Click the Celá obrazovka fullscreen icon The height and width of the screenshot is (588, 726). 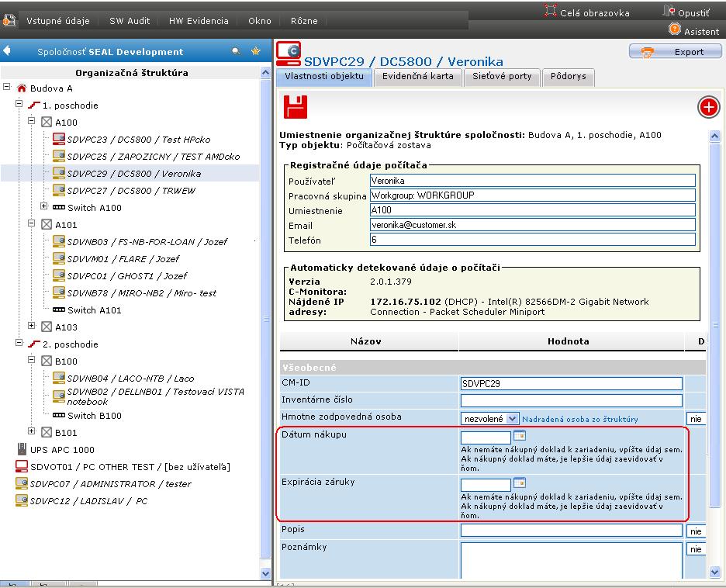tap(550, 11)
